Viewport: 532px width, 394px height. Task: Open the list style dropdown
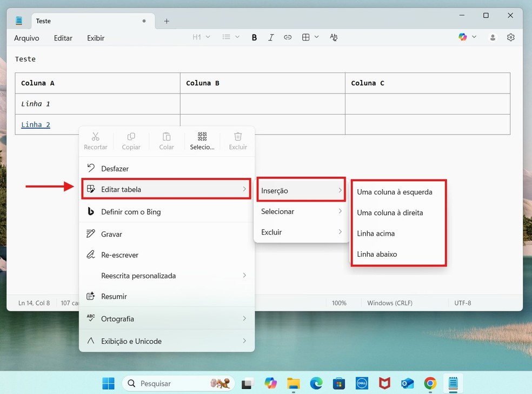click(231, 37)
